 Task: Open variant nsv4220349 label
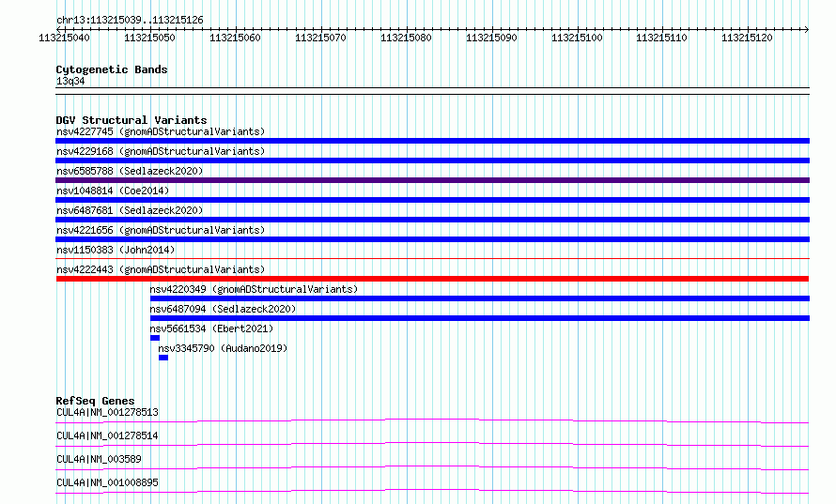pyautogui.click(x=254, y=289)
